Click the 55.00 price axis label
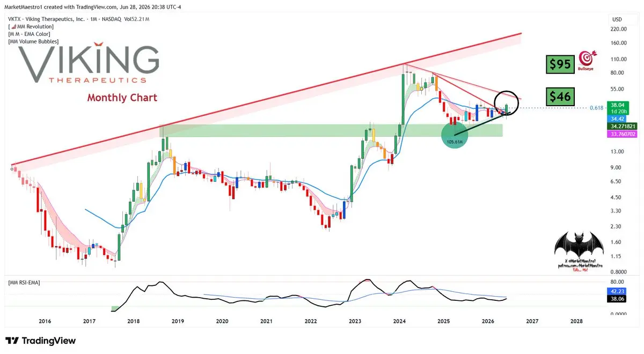 tap(618, 89)
